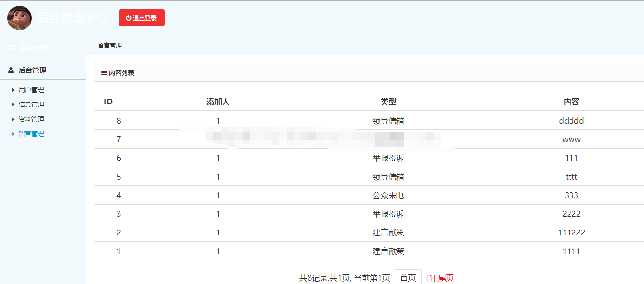Select the tttt content cell
This screenshot has width=644, height=284.
tap(571, 177)
